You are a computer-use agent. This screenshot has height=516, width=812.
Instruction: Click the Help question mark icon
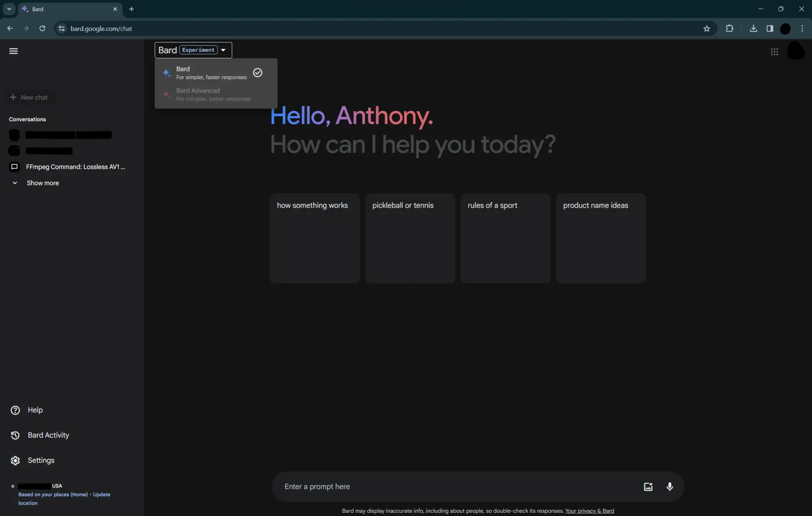click(15, 410)
